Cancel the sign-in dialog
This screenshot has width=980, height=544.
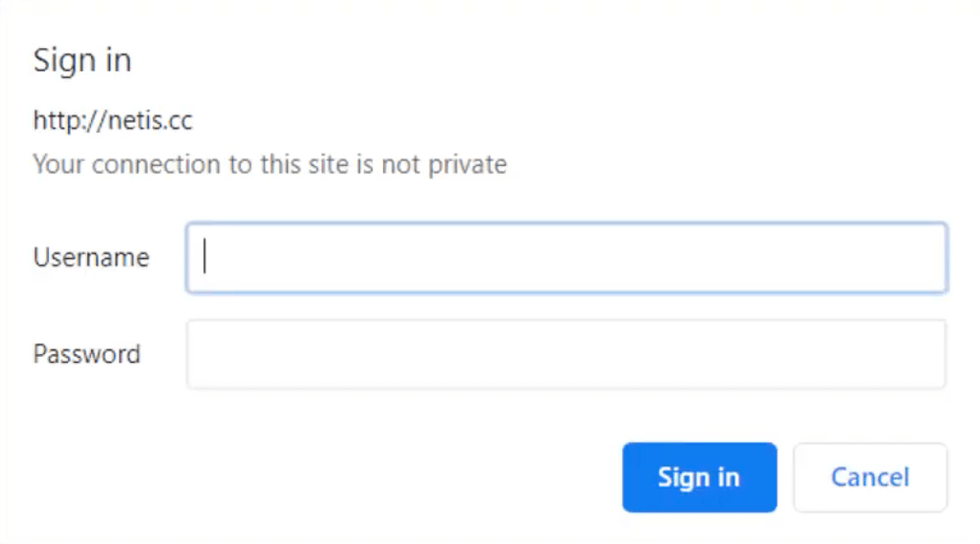[870, 477]
